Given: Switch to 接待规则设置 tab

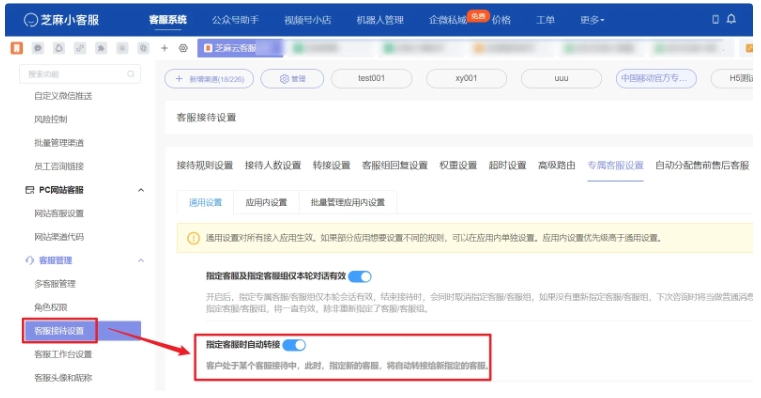Looking at the screenshot, I should pyautogui.click(x=205, y=166).
